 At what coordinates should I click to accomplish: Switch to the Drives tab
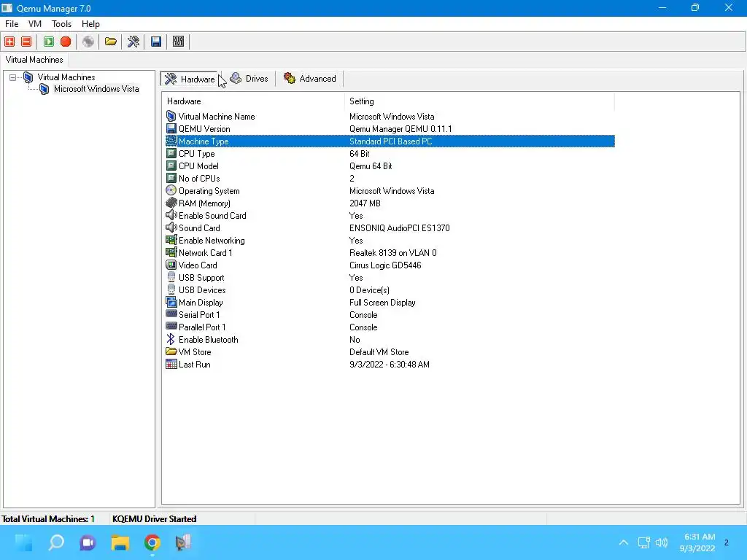[x=249, y=79]
